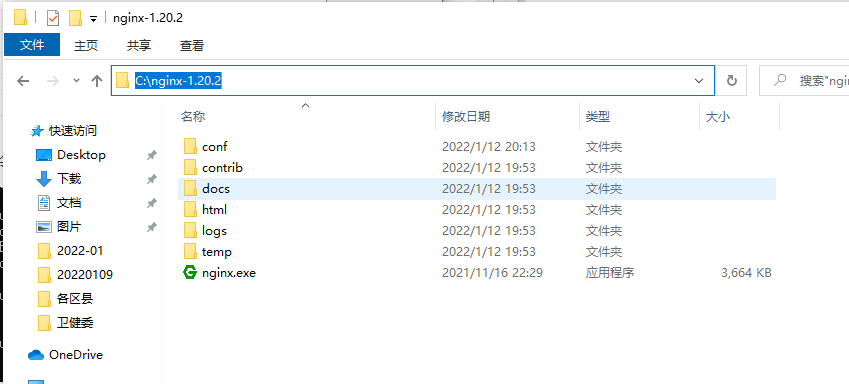Select the OneDrive cloud icon in the sidebar
Image resolution: width=849 pixels, height=384 pixels.
[36, 355]
